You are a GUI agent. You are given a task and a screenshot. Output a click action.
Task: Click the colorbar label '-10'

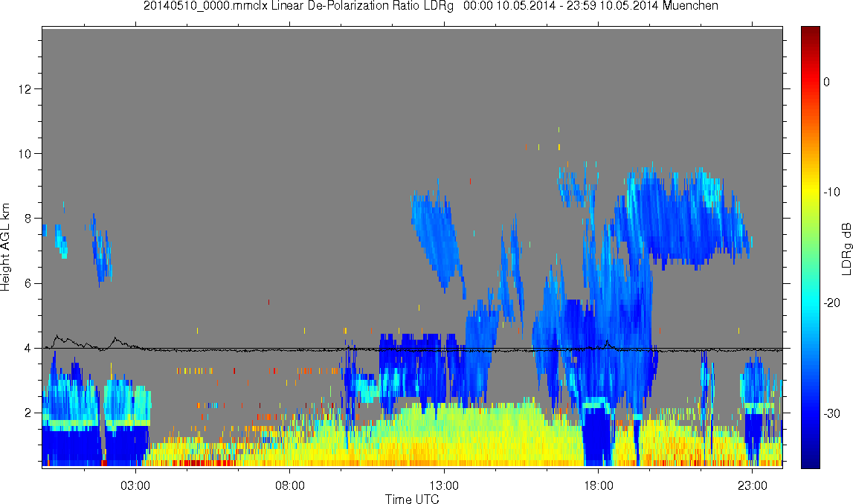pos(831,192)
